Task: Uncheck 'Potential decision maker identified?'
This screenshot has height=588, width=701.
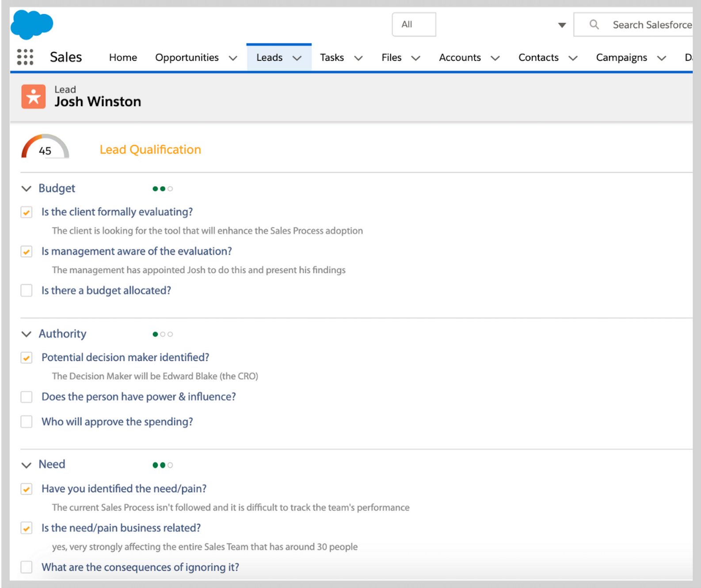Action: 27,358
